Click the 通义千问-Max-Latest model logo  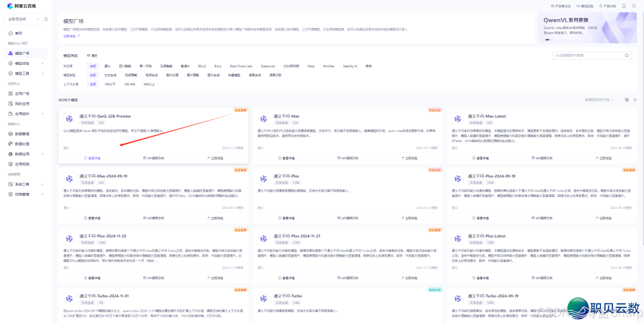point(457,119)
